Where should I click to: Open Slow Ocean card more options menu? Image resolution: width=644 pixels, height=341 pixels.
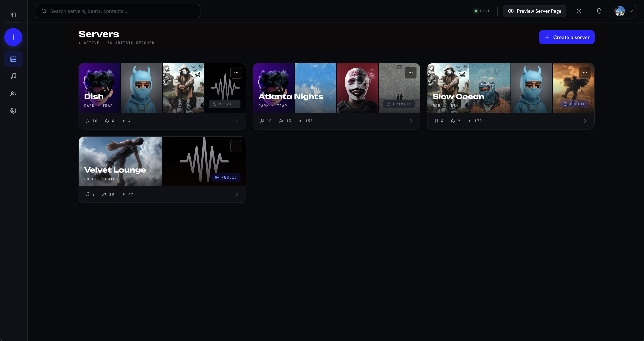(585, 73)
